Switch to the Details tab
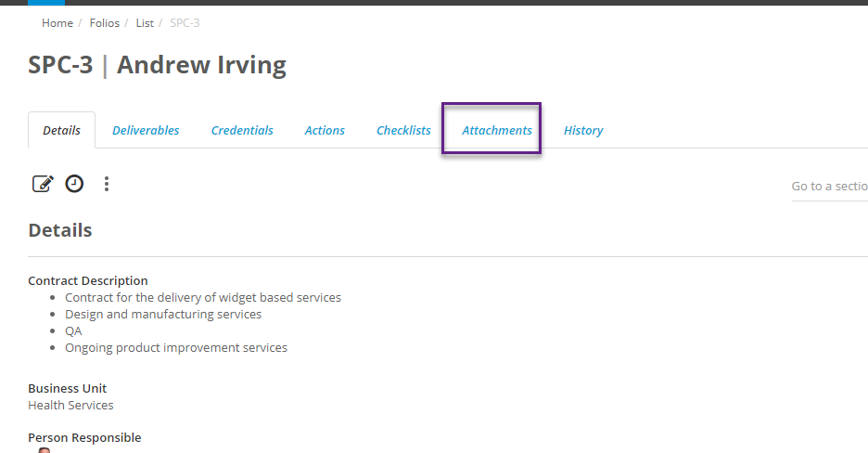Viewport: 868px width, 453px height. (x=61, y=131)
